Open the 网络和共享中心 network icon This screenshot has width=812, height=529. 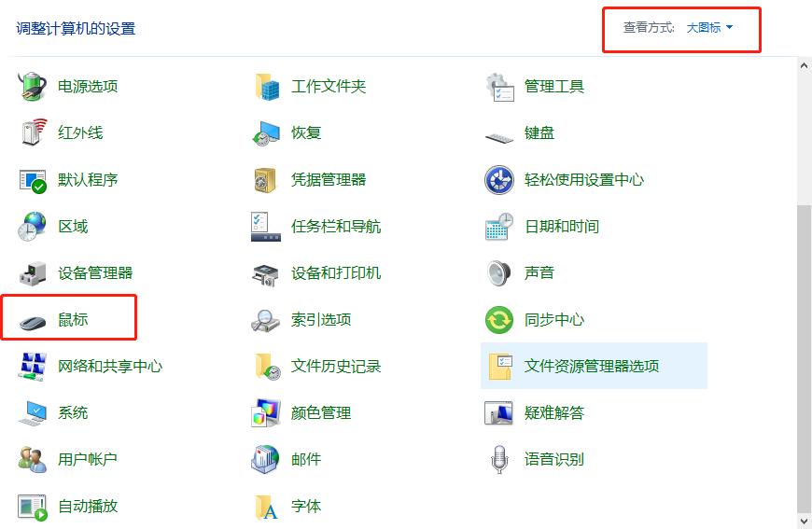33,367
